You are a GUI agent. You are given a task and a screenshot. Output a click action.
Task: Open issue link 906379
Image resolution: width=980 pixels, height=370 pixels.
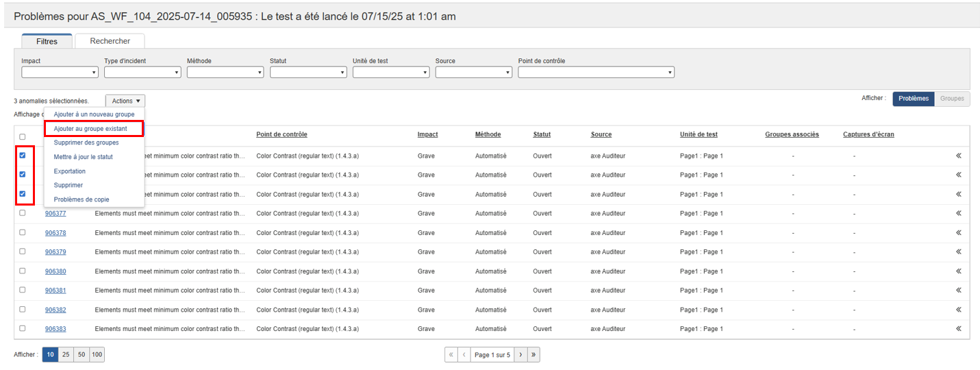pos(55,252)
